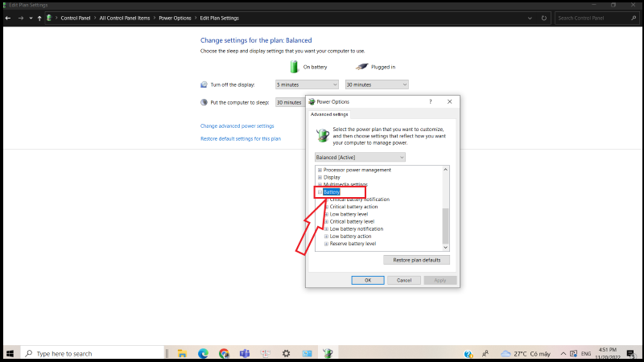
Task: Open the clock and date flyout
Action: click(608, 354)
